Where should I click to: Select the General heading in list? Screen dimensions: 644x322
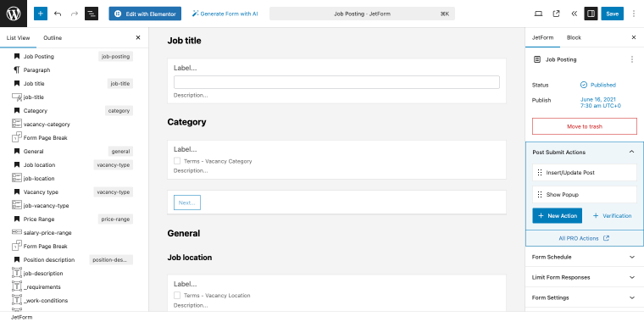33,151
